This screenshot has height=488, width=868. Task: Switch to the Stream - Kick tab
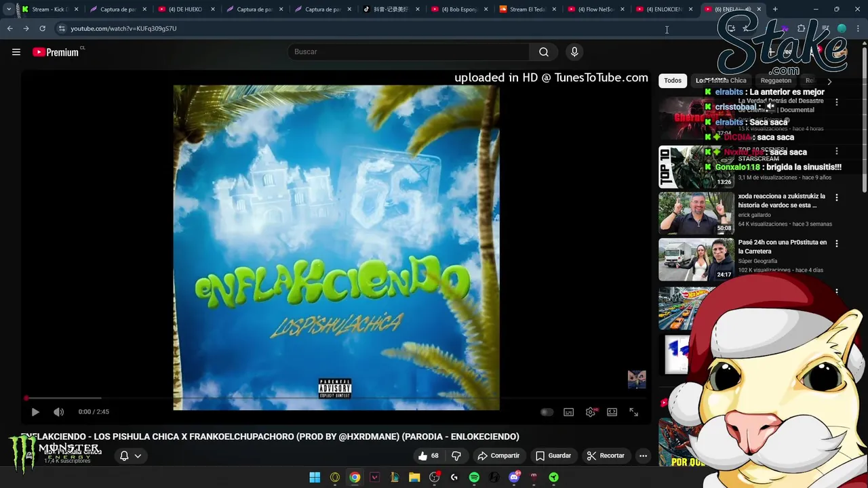tap(51, 9)
